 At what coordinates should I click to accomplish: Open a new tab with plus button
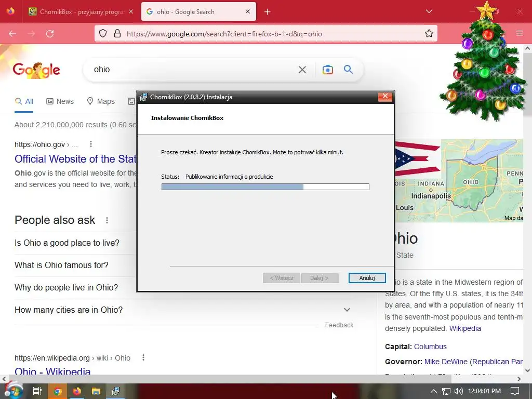point(268,12)
